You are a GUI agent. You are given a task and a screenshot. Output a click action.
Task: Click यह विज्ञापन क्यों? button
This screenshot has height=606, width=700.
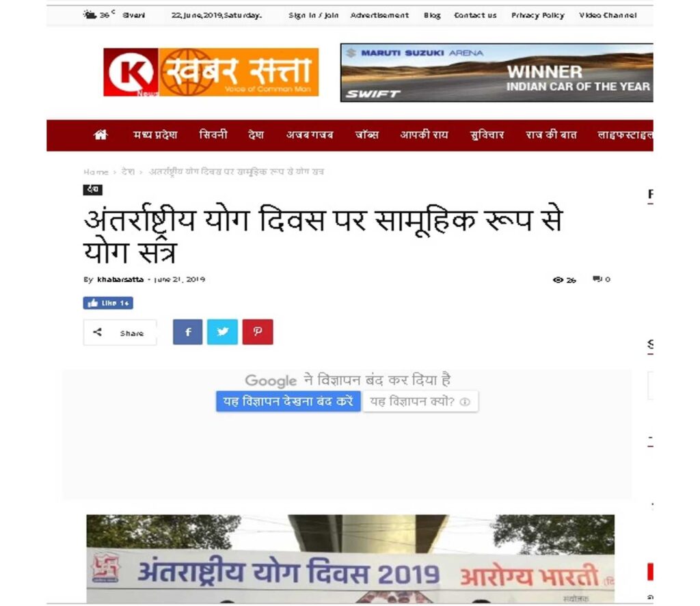pos(420,401)
